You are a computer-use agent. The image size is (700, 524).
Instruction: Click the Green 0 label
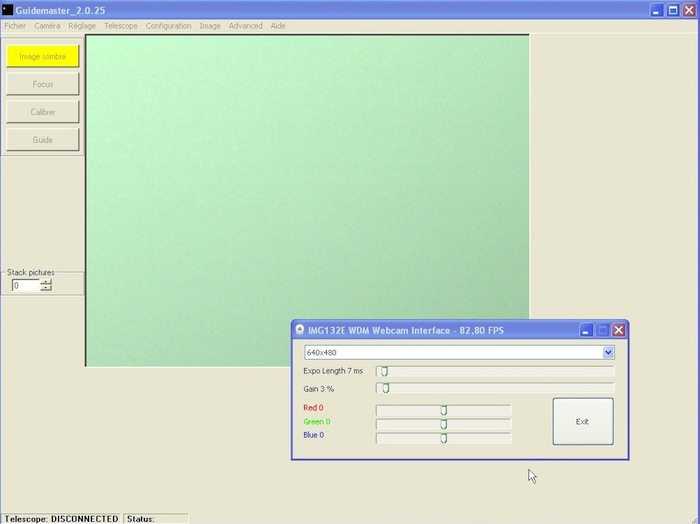(317, 421)
